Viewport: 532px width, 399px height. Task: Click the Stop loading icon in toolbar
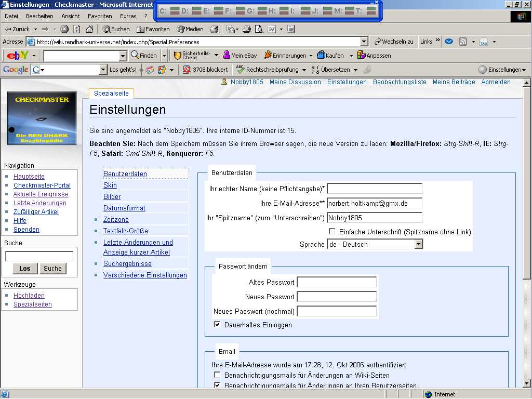tap(64, 29)
